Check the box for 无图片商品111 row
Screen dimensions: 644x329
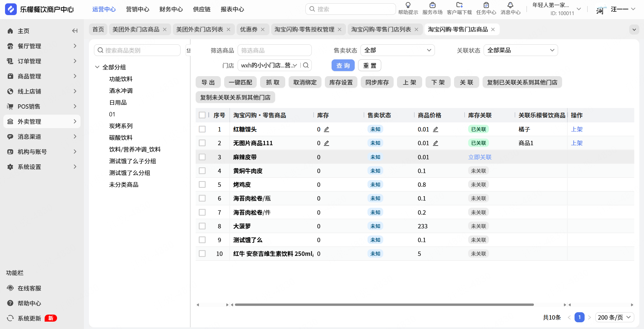tap(202, 143)
